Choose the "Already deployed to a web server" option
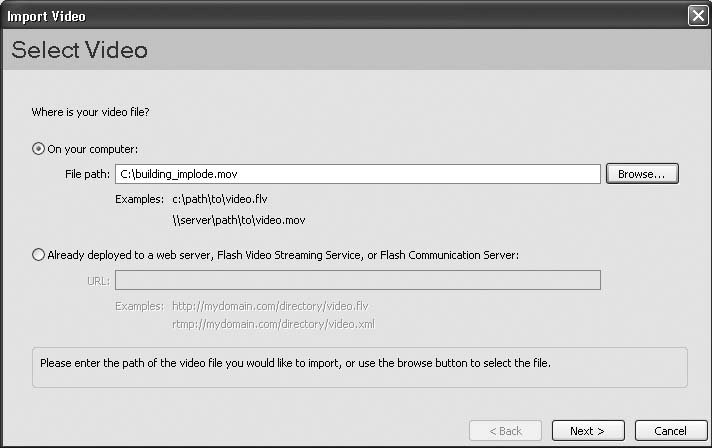Image resolution: width=712 pixels, height=448 pixels. (x=39, y=255)
